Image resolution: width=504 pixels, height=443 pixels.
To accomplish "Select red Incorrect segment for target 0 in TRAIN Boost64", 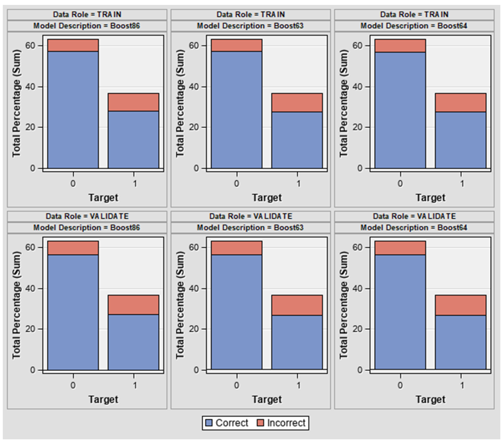I will [400, 46].
